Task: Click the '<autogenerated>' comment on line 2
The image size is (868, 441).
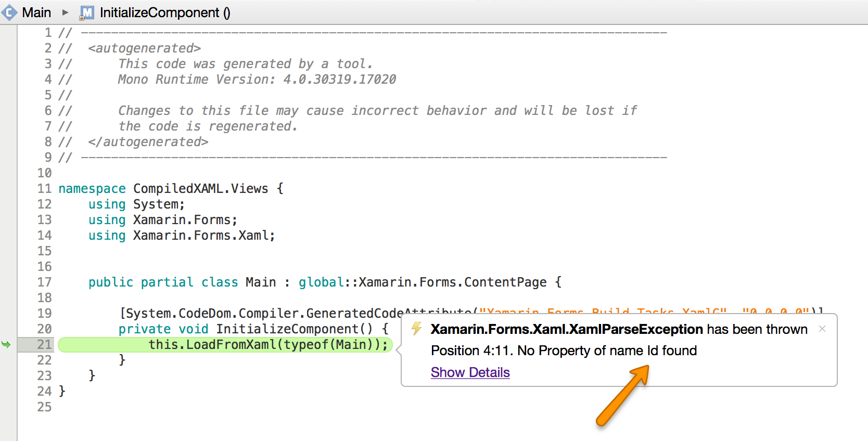Action: (144, 48)
